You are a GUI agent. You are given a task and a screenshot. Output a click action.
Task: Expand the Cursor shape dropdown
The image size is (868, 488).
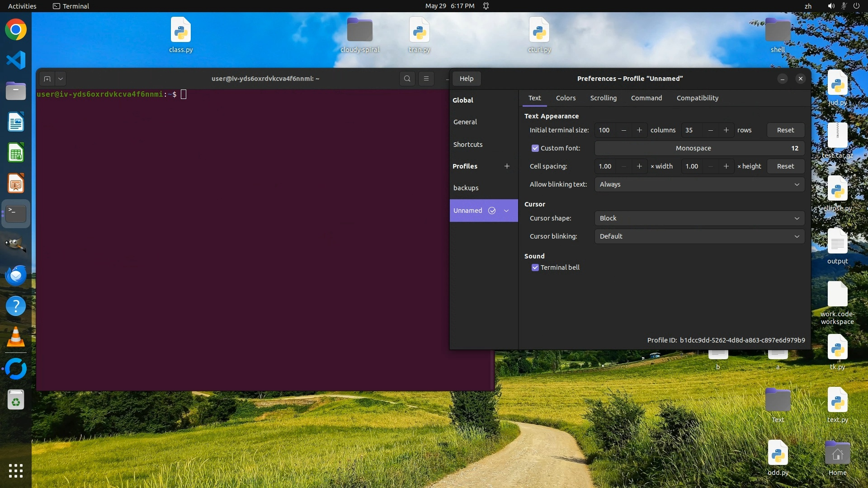point(699,218)
